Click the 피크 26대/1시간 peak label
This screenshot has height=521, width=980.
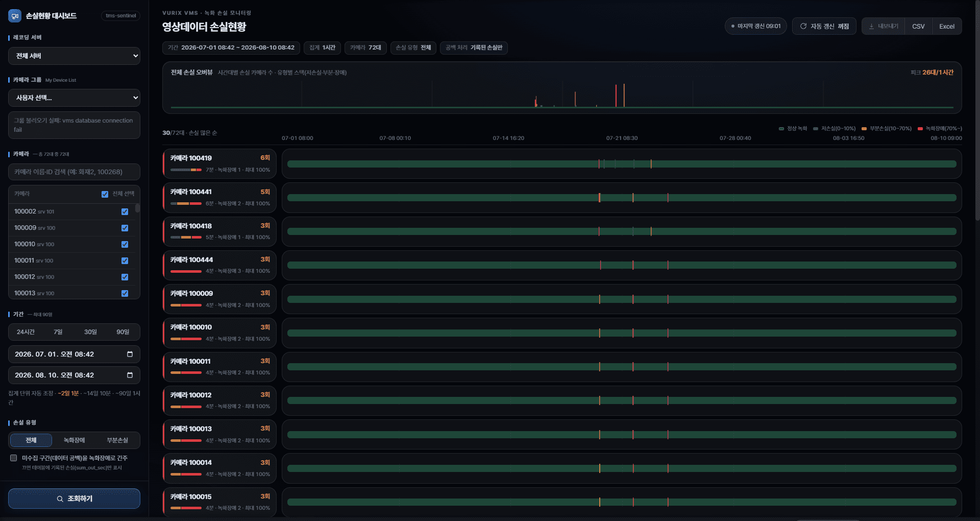click(932, 73)
